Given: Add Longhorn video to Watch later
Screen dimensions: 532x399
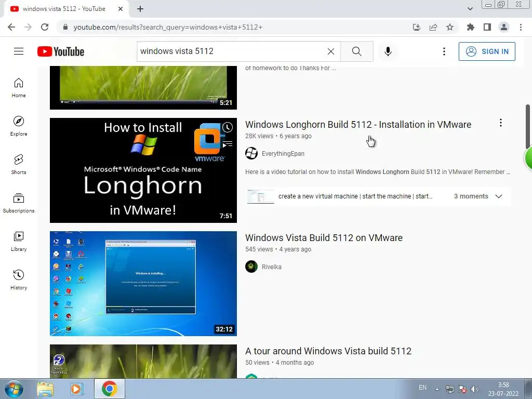Looking at the screenshot, I should tap(228, 127).
